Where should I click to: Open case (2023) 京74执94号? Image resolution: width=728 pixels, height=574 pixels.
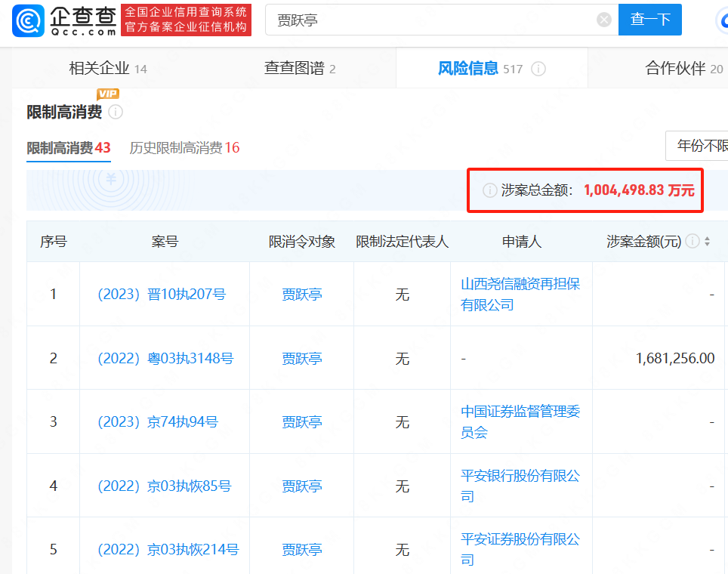coord(157,421)
